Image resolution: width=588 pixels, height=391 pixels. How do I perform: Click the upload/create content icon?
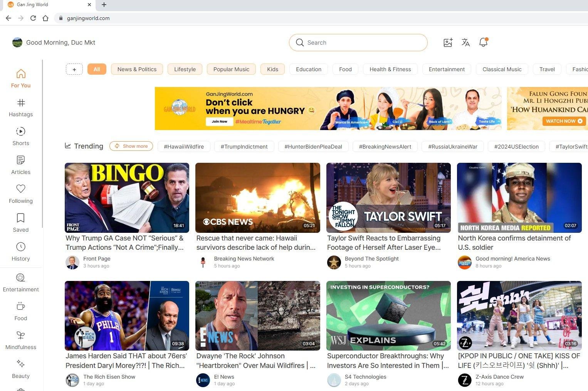click(448, 42)
